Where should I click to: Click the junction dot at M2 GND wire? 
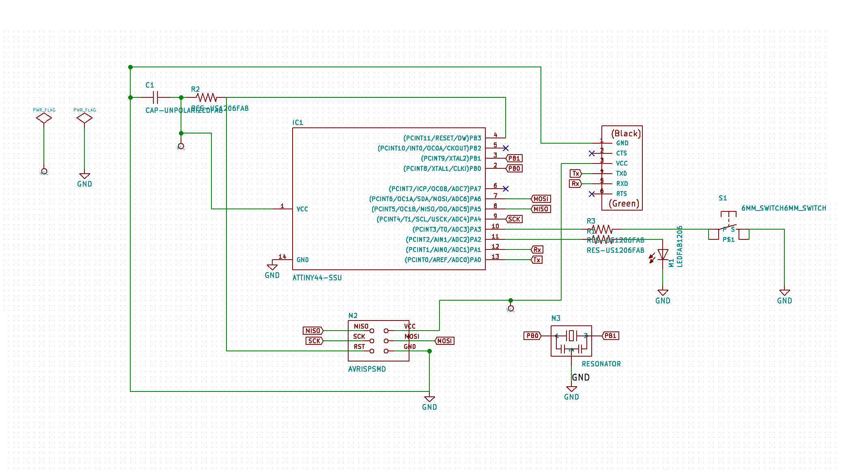coord(429,351)
